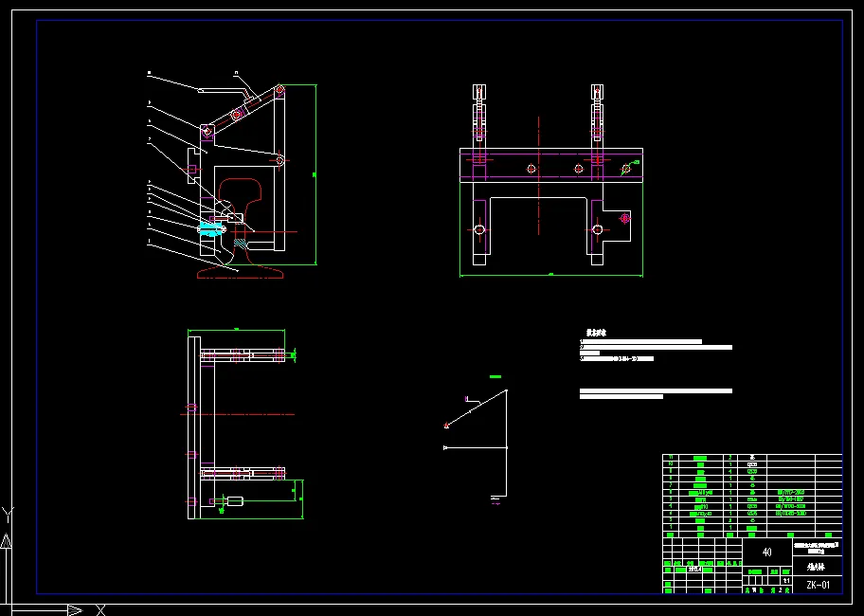Pick the small cylinder in the plan view
This screenshot has height=616, width=864.
tap(235, 501)
